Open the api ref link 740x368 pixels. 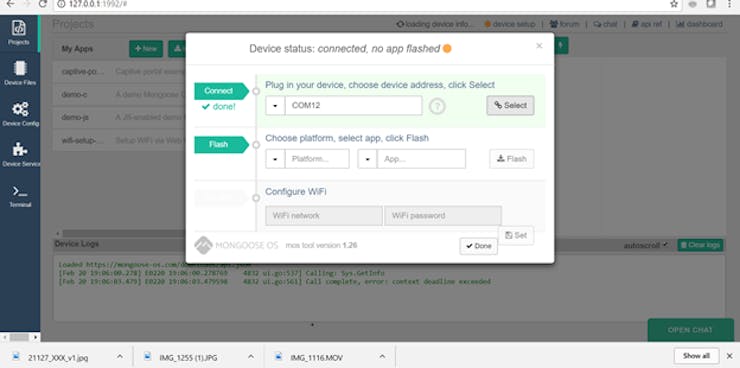(x=647, y=25)
